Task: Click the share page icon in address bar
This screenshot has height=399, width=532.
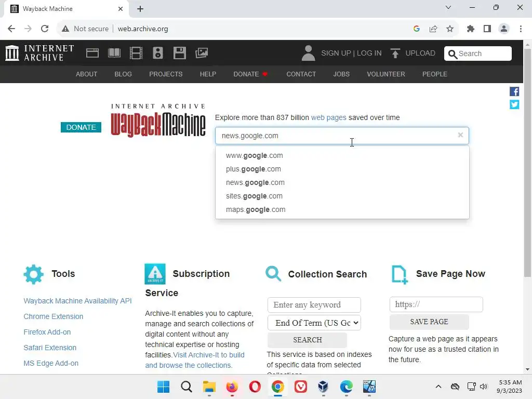Action: point(433,29)
